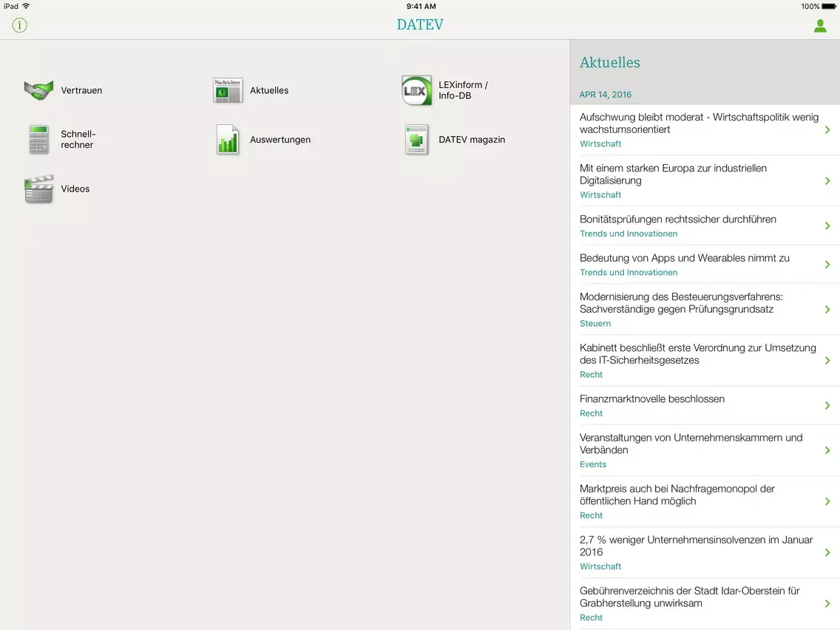
Task: Expand Gebührenverzeichnis Idar-Oberstein article chevron
Action: (827, 603)
